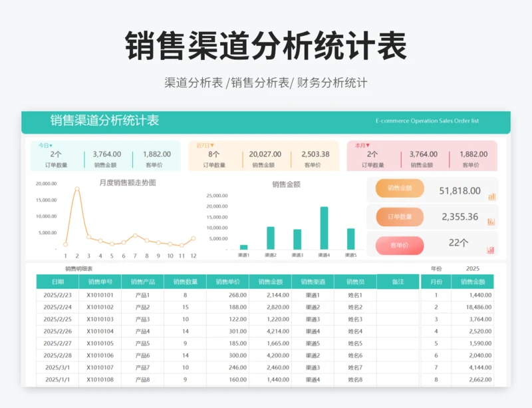Click the 51,818.00 total value
Viewport: 532px width, 408px height.
point(460,191)
